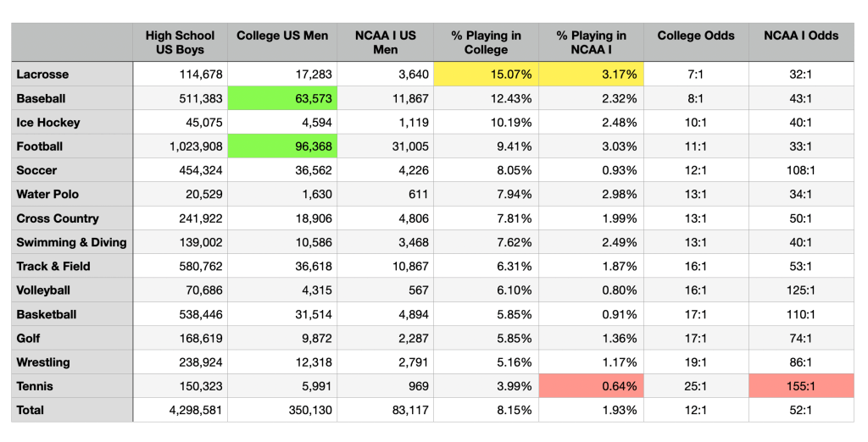
Task: Click the red 0.64% Tennis cell
Action: coord(591,386)
